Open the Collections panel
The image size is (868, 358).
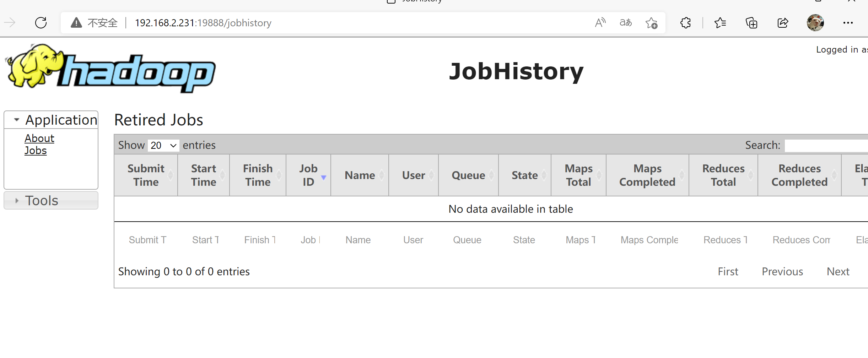(x=751, y=22)
